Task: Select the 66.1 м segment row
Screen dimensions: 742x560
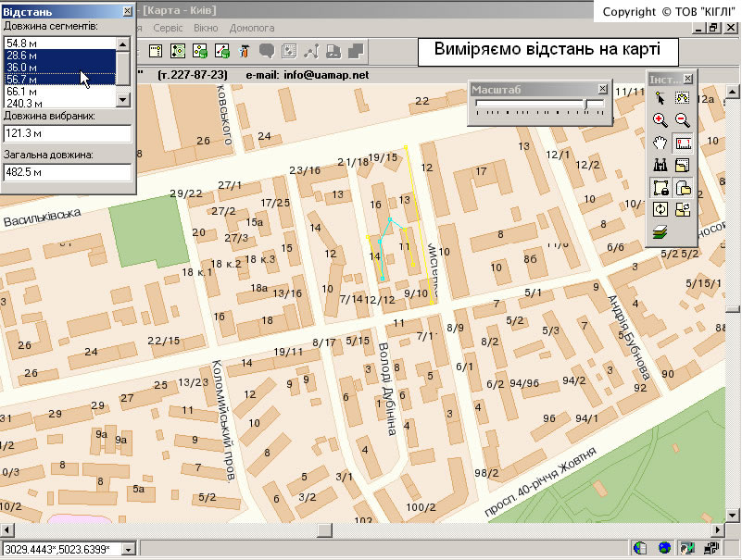Action: pyautogui.click(x=59, y=92)
